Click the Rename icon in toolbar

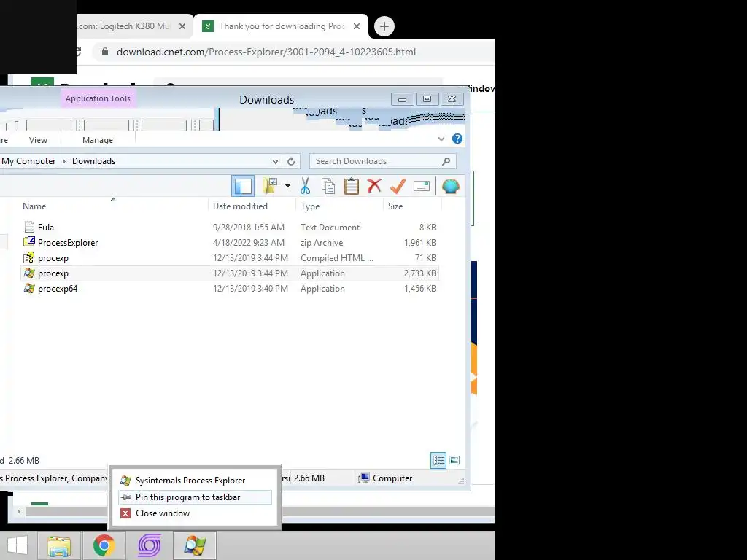[x=422, y=186]
